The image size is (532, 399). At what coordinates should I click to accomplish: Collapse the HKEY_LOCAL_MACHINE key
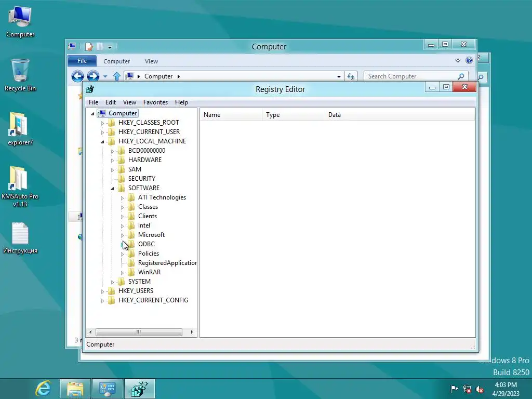click(102, 142)
